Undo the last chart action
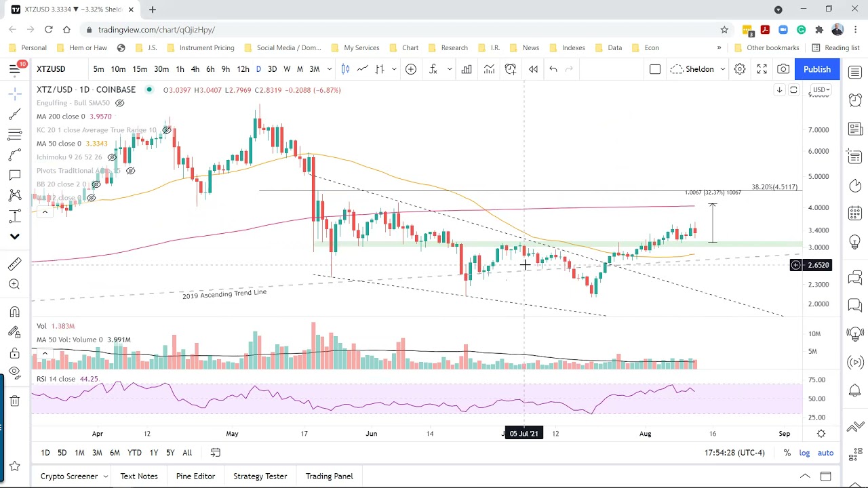868x488 pixels. (x=553, y=69)
